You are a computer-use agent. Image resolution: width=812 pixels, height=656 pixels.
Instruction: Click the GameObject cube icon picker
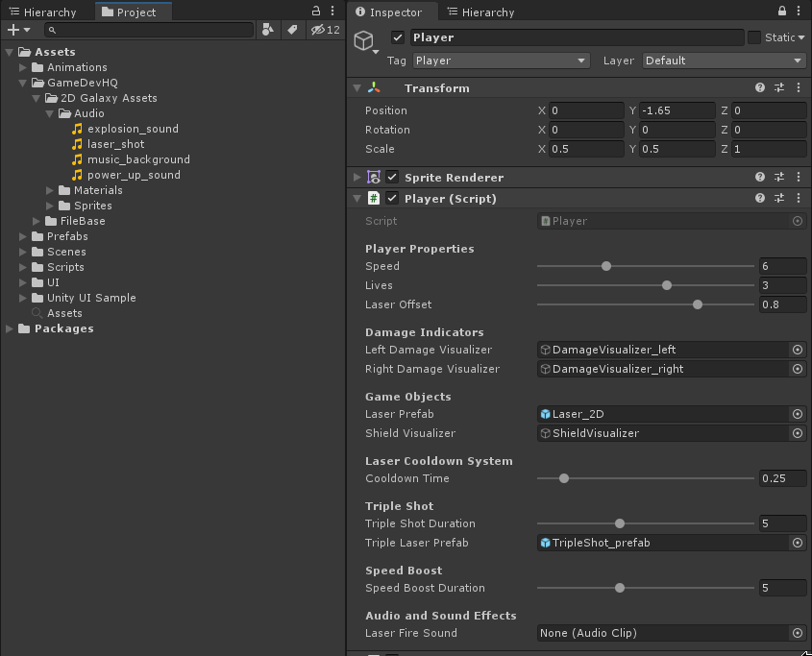(x=365, y=41)
